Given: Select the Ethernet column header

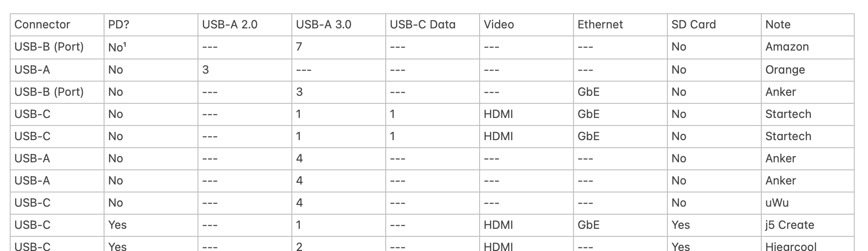Looking at the screenshot, I should (x=600, y=24).
